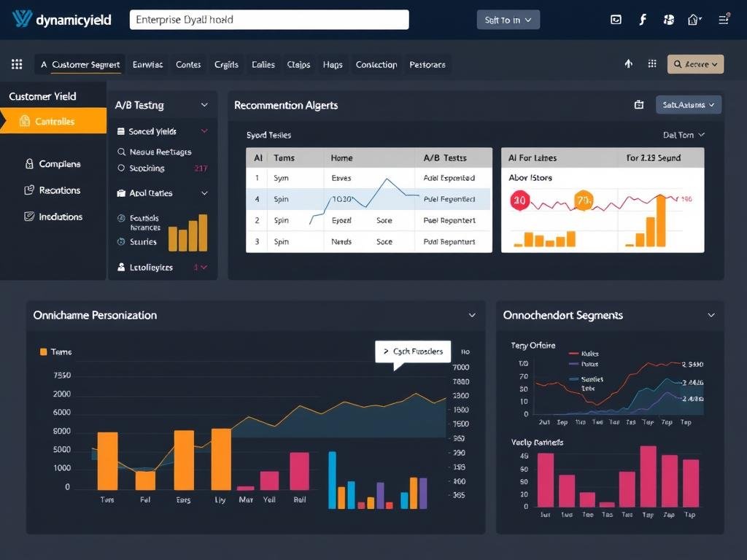The height and width of the screenshot is (560, 747).
Task: Click the upload arrow icon above the tabs
Action: point(629,64)
